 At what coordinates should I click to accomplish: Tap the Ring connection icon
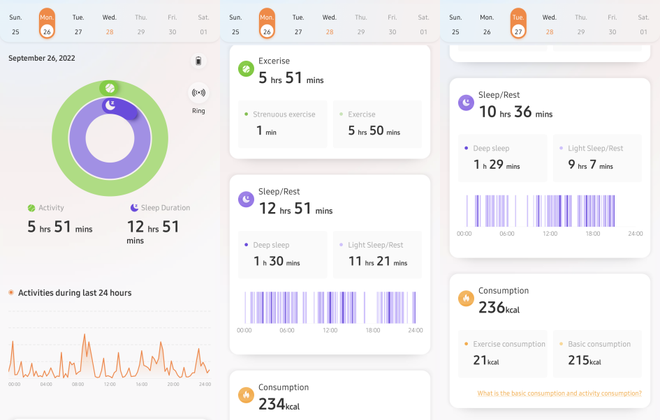(x=198, y=93)
